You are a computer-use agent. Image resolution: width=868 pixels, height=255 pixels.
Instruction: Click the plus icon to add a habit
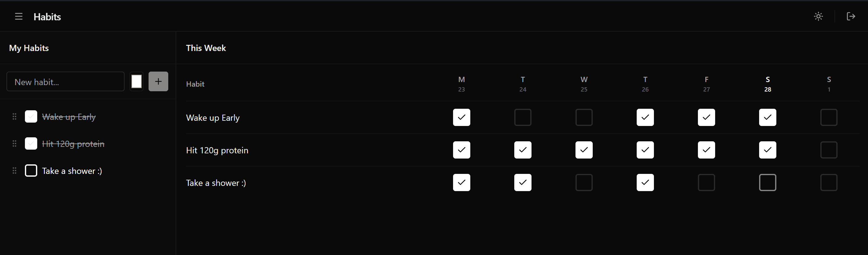[x=158, y=81]
